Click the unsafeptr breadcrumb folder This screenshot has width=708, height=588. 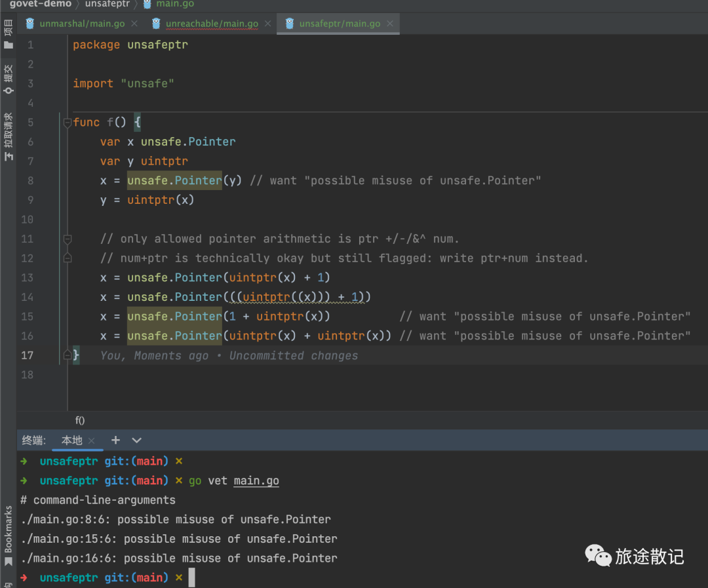(108, 4)
